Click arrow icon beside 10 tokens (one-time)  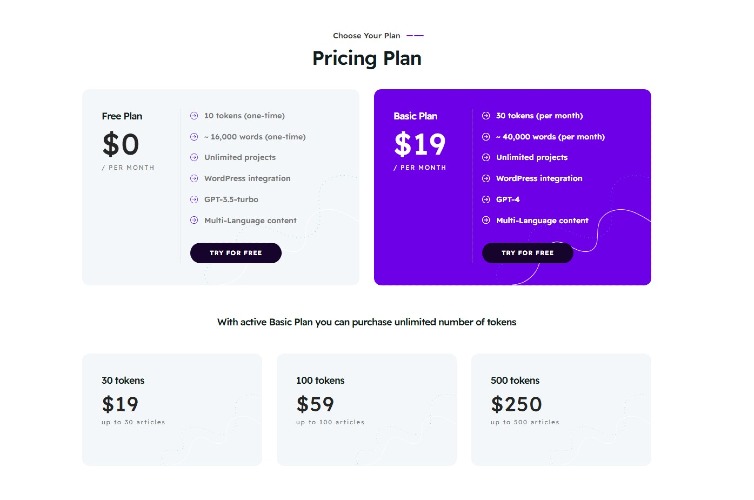193,116
